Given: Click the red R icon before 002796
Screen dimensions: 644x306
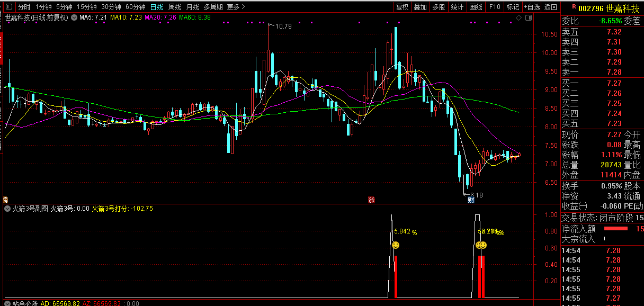Looking at the screenshot, I should click(573, 8).
